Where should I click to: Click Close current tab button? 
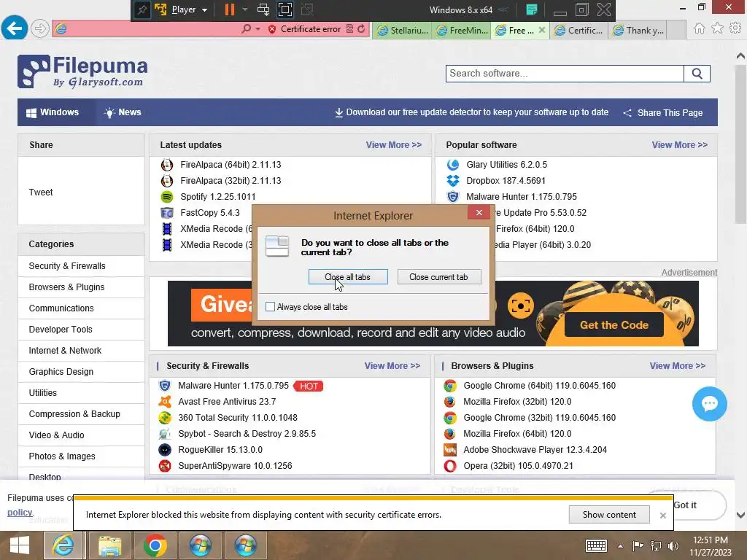pyautogui.click(x=438, y=277)
